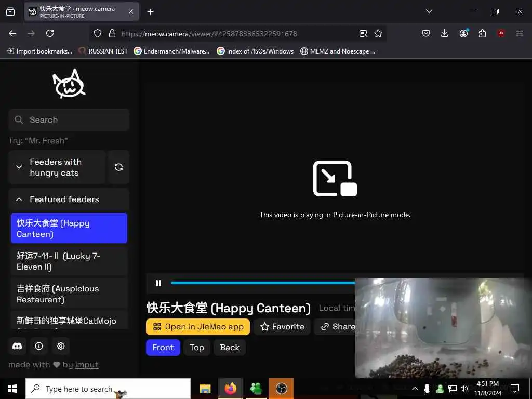Open OBS Studio from taskbar
Screen dimensions: 532x399
[281, 389]
